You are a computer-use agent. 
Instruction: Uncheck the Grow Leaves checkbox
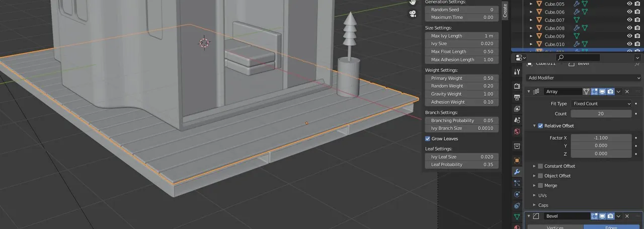(428, 138)
